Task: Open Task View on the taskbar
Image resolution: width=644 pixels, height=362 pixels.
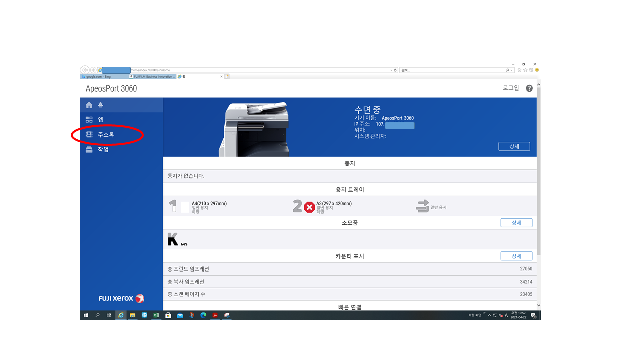Action: click(x=109, y=315)
